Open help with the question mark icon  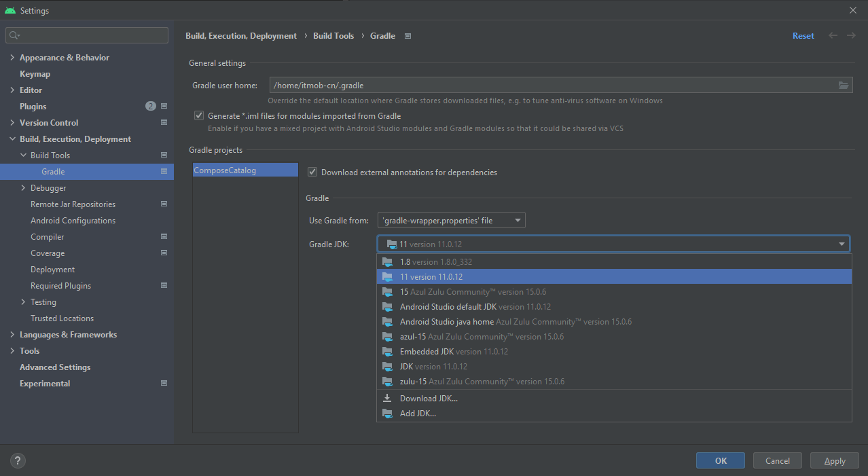[18, 460]
